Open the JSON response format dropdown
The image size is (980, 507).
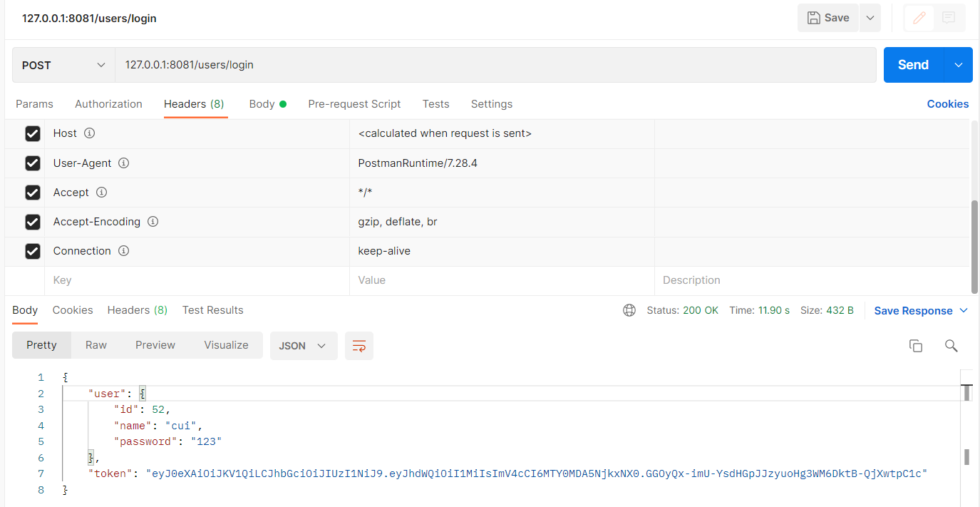point(304,345)
